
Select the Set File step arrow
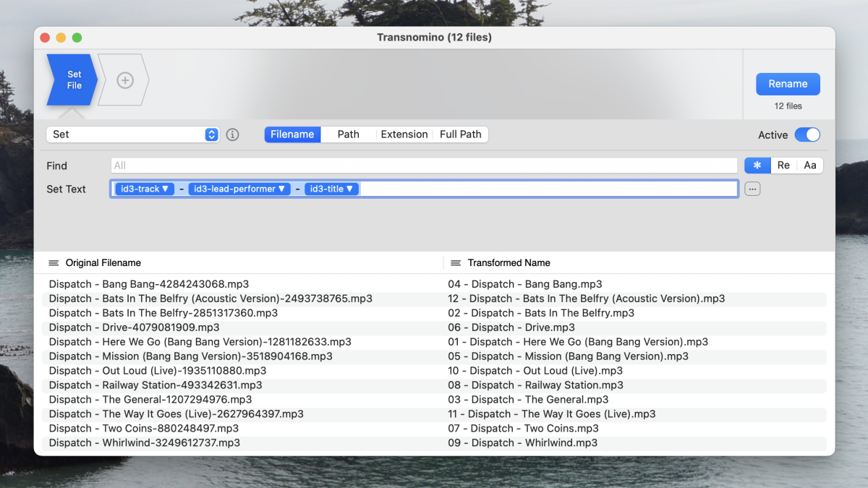(72, 80)
